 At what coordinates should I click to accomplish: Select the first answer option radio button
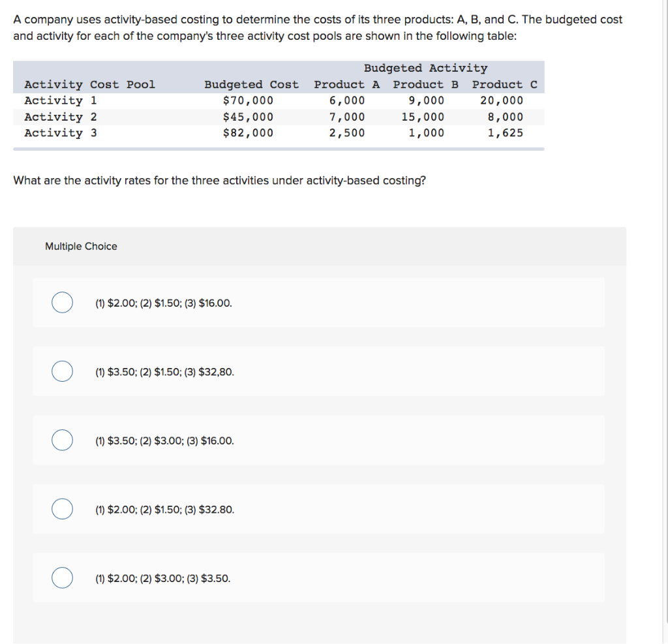click(62, 302)
